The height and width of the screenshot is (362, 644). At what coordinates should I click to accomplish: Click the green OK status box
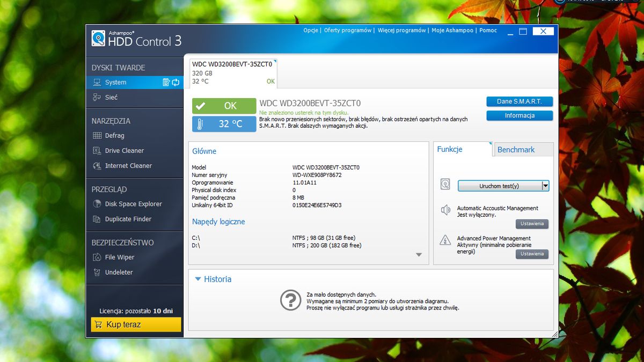tap(224, 106)
